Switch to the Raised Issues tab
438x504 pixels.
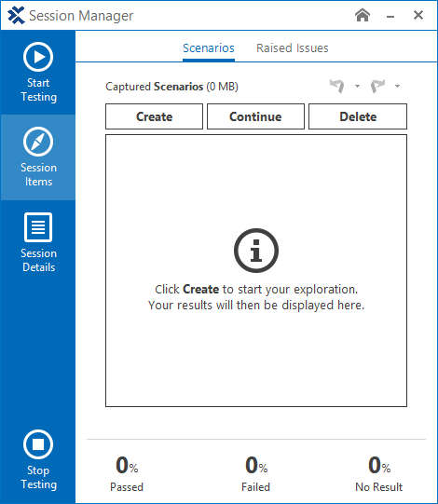coord(293,48)
